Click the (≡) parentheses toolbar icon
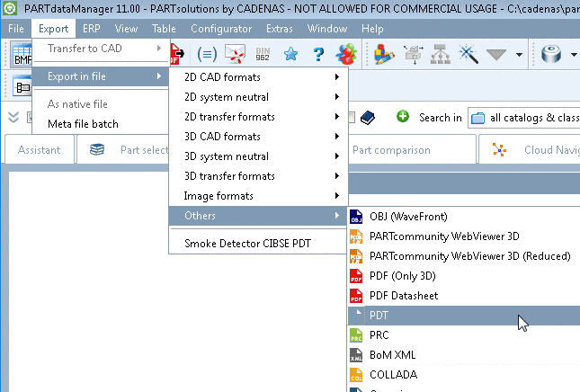 (207, 54)
